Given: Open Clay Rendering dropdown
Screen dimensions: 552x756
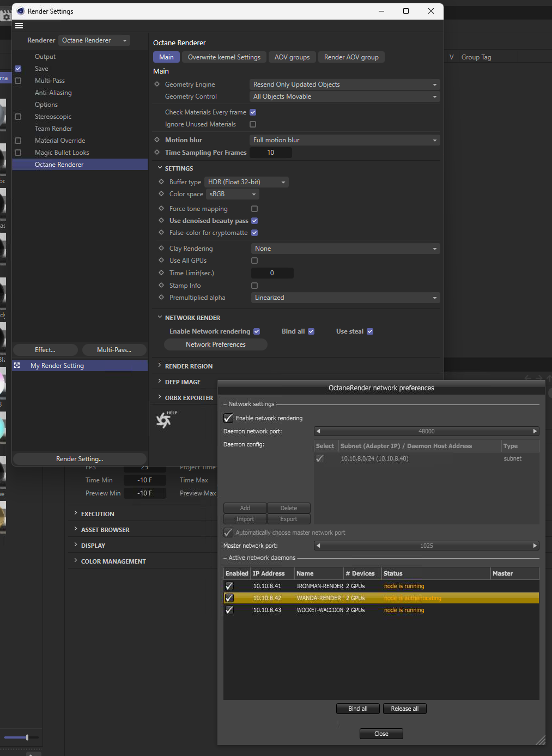Looking at the screenshot, I should pyautogui.click(x=345, y=249).
